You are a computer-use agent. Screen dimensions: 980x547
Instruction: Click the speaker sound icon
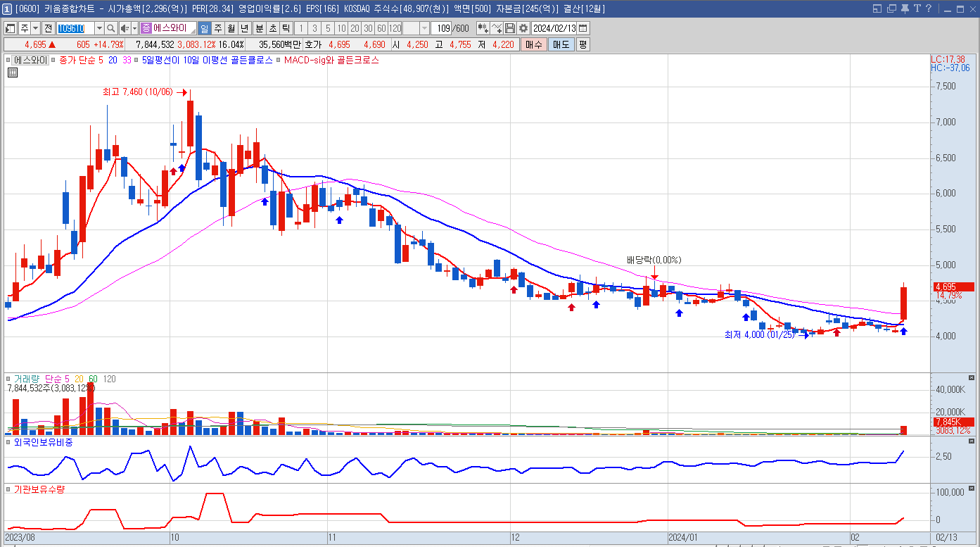coord(124,28)
